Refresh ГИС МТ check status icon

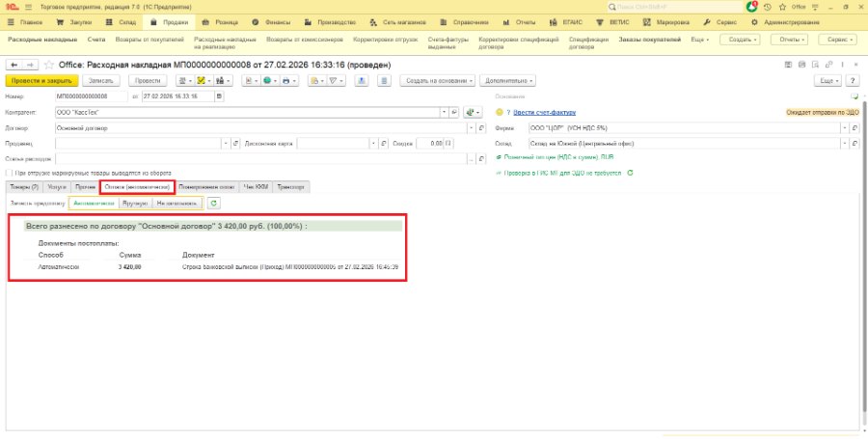click(631, 174)
